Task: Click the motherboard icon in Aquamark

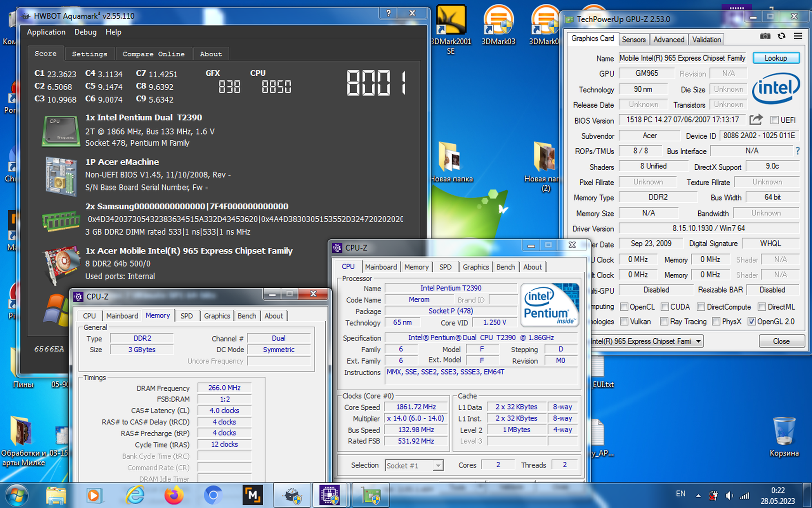Action: pyautogui.click(x=61, y=176)
